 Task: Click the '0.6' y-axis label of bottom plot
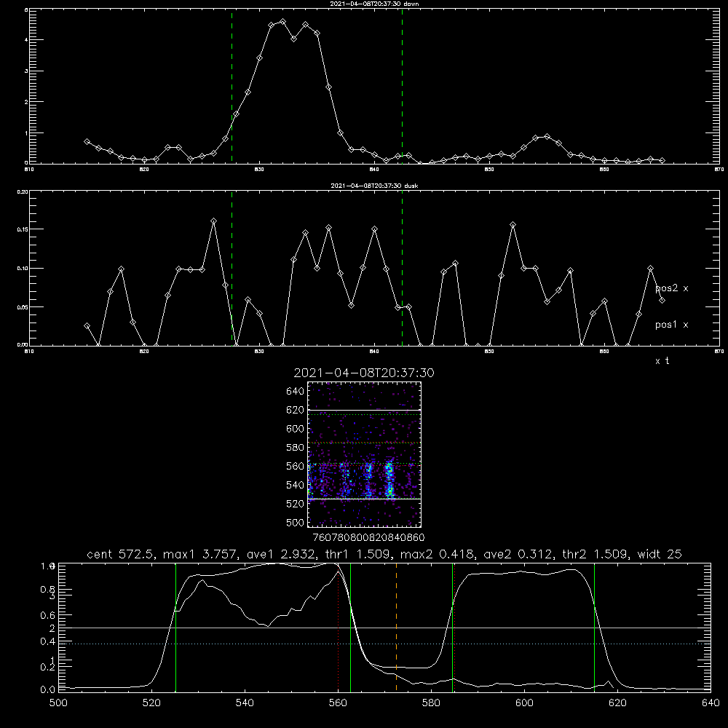click(x=48, y=615)
